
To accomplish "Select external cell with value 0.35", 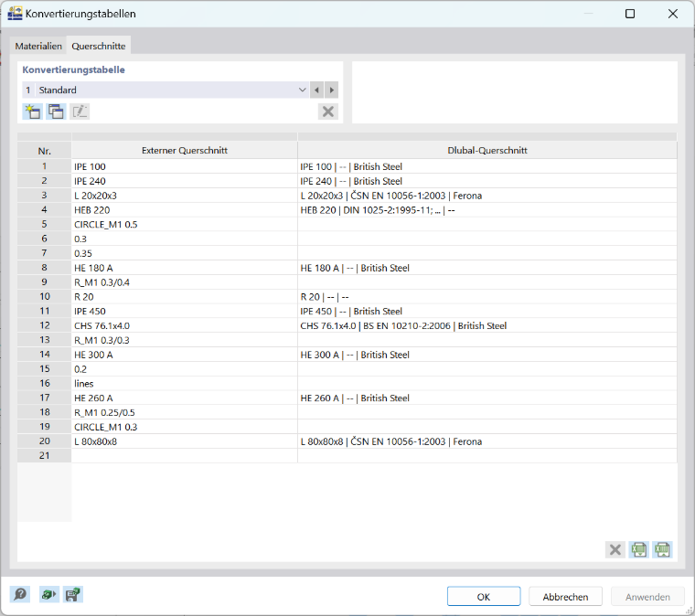I will (185, 253).
